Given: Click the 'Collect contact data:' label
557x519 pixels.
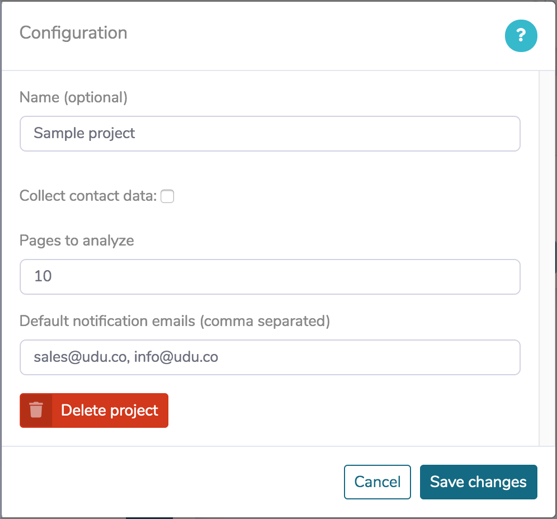Looking at the screenshot, I should pos(88,196).
